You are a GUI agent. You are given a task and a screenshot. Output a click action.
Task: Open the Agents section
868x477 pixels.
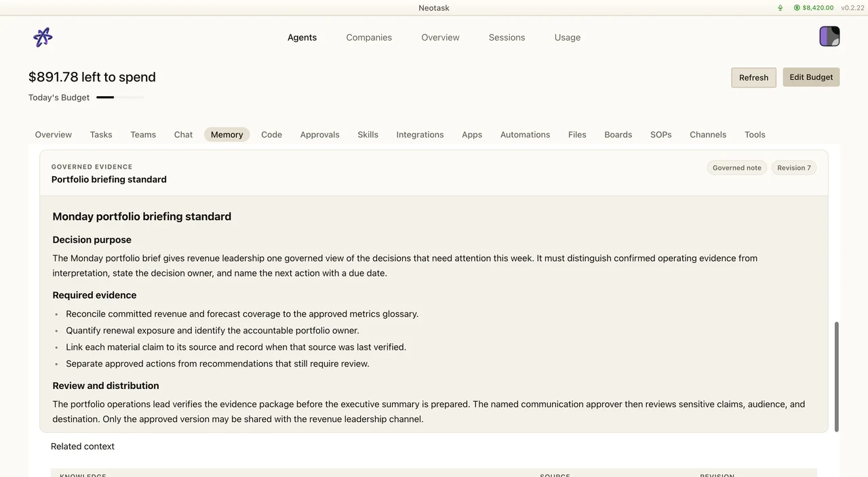click(x=302, y=37)
